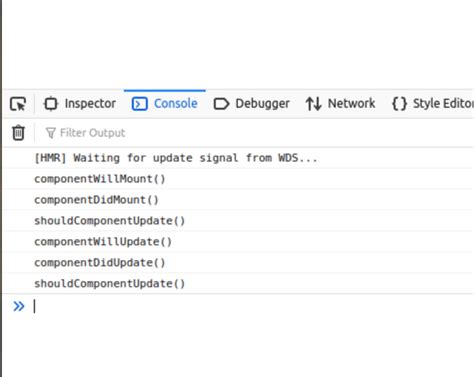Select the componentDidMount() log entry
The width and height of the screenshot is (474, 377).
pos(238,200)
